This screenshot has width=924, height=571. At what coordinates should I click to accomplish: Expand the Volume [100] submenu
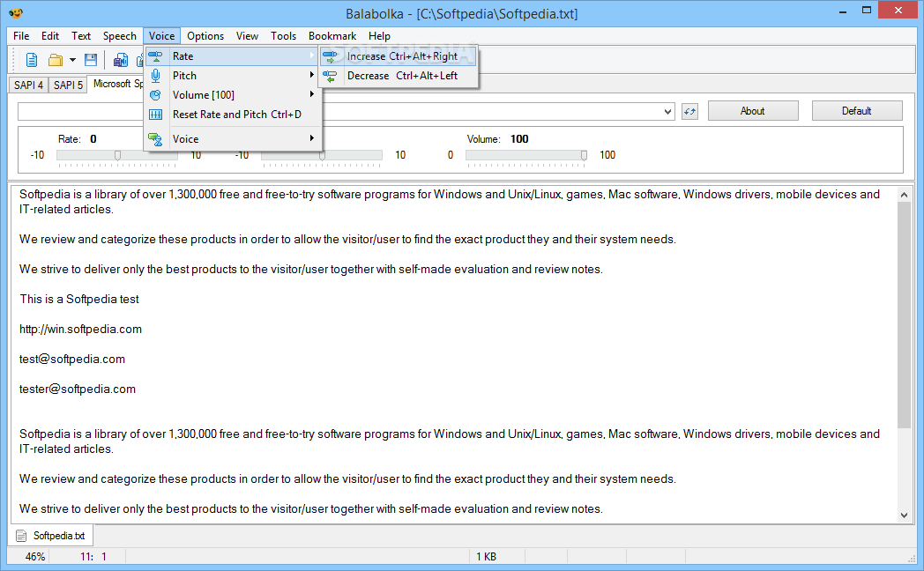pos(233,95)
